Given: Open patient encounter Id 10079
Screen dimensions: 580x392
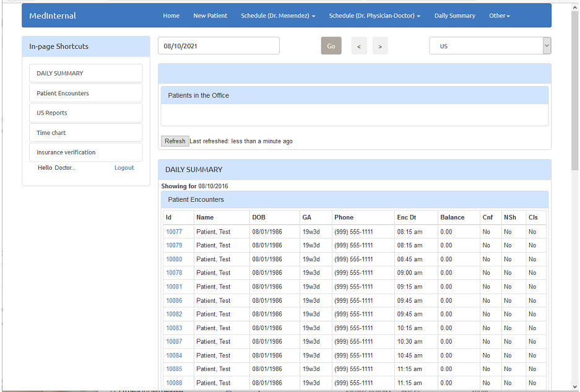Looking at the screenshot, I should pos(174,245).
